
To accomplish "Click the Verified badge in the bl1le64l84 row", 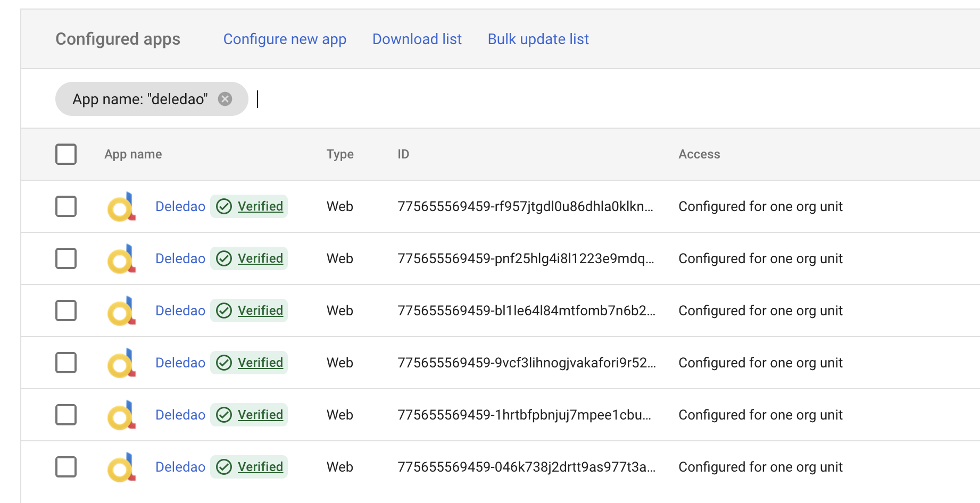I will click(249, 311).
